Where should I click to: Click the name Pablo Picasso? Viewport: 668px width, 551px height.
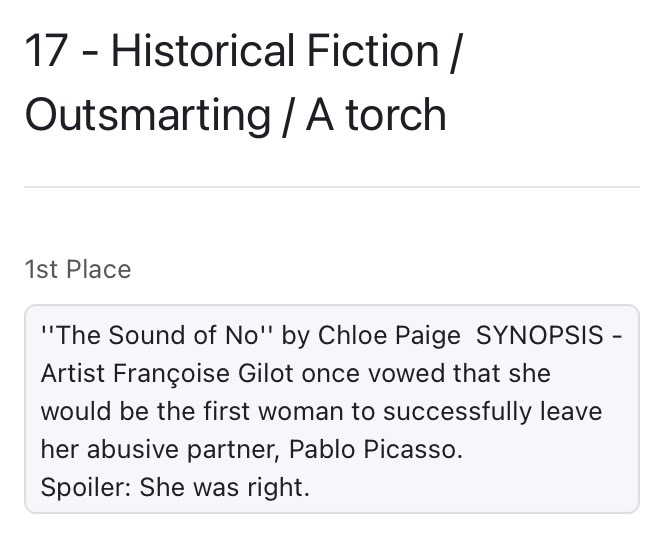click(x=376, y=449)
